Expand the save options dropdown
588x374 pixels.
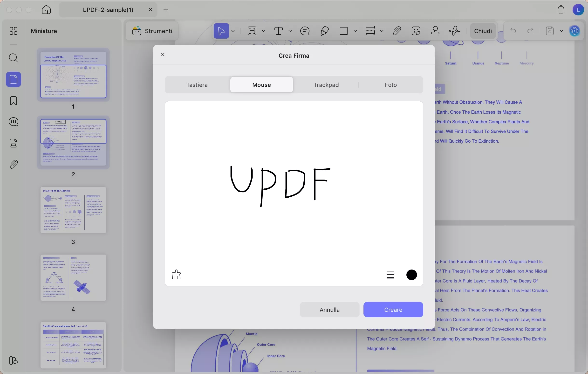click(x=562, y=31)
